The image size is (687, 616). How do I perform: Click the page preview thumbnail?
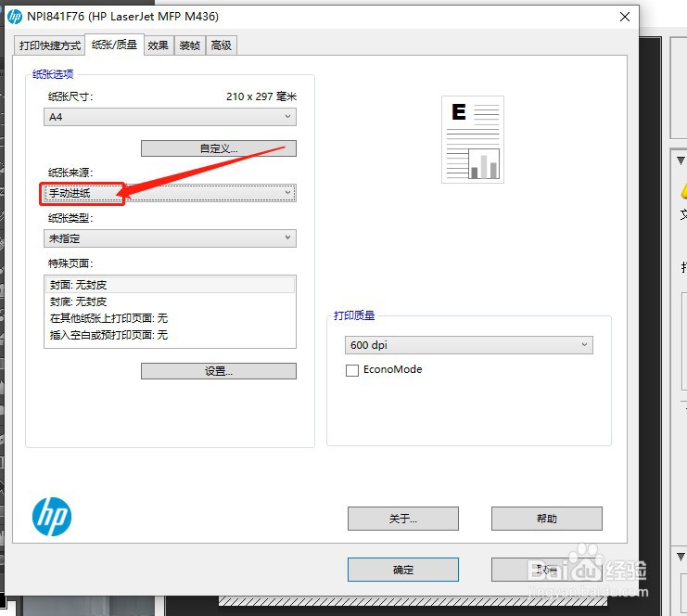[x=473, y=139]
